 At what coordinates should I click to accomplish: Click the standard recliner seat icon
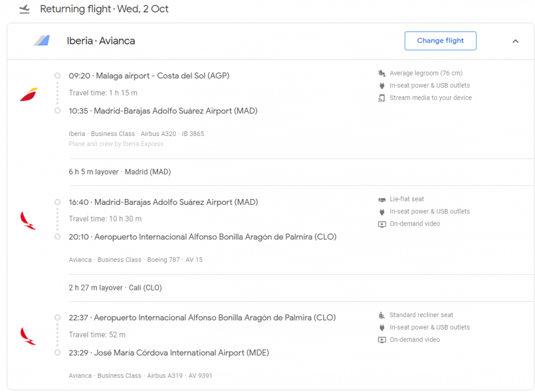pyautogui.click(x=382, y=315)
